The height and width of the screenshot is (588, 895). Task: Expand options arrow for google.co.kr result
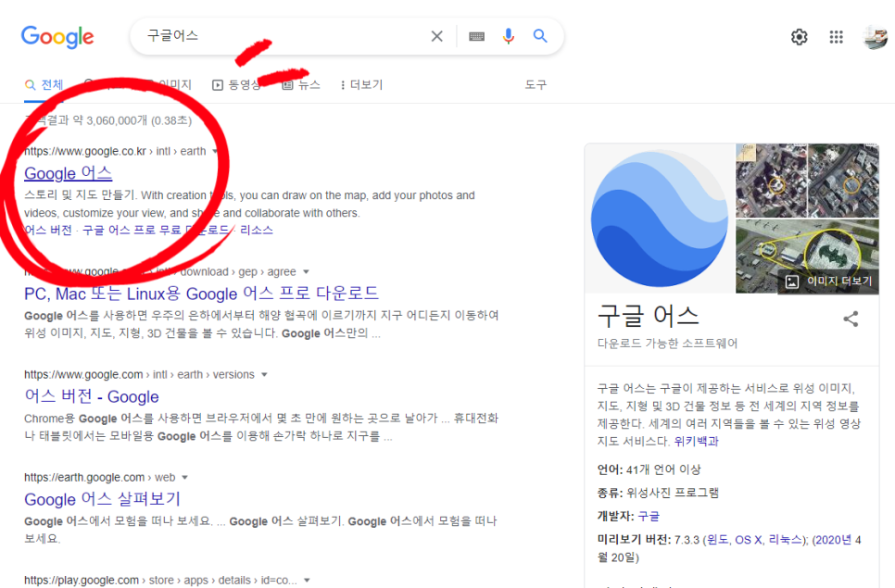[x=215, y=151]
